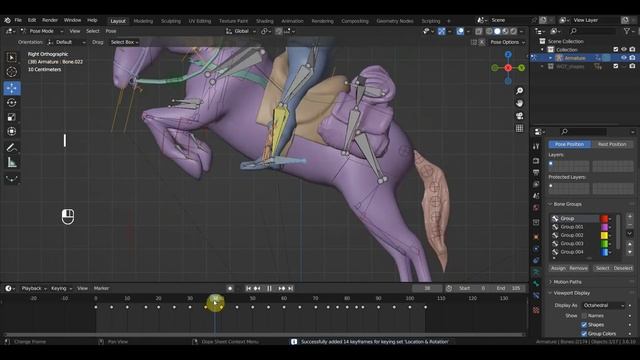Image resolution: width=640 pixels, height=360 pixels.
Task: Click the blue Z axis on navigation gizmo
Action: 508,54
